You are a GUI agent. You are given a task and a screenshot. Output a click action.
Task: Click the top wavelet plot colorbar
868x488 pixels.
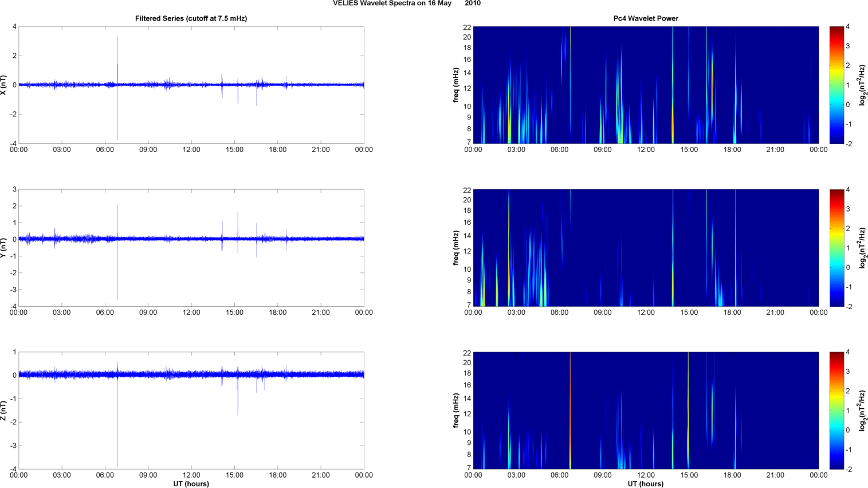click(836, 85)
